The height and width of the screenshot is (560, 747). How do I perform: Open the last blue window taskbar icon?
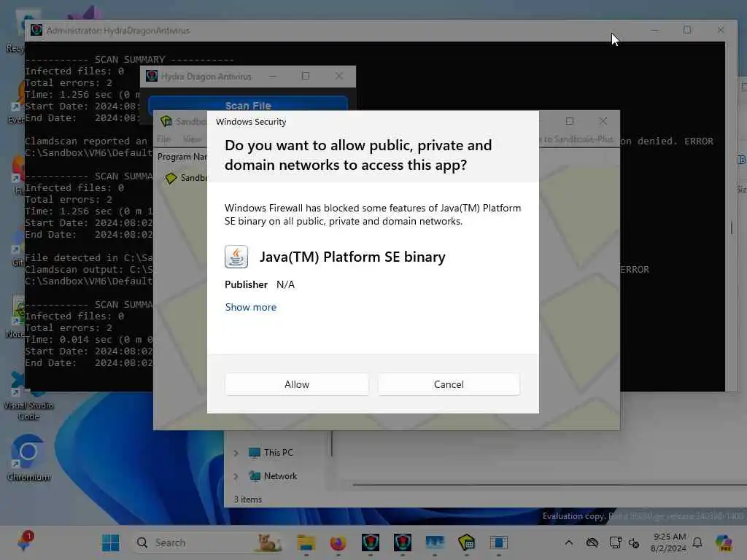point(499,542)
